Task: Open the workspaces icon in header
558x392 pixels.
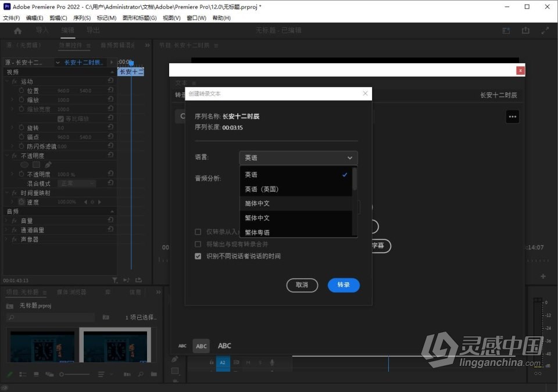Action: pos(506,31)
